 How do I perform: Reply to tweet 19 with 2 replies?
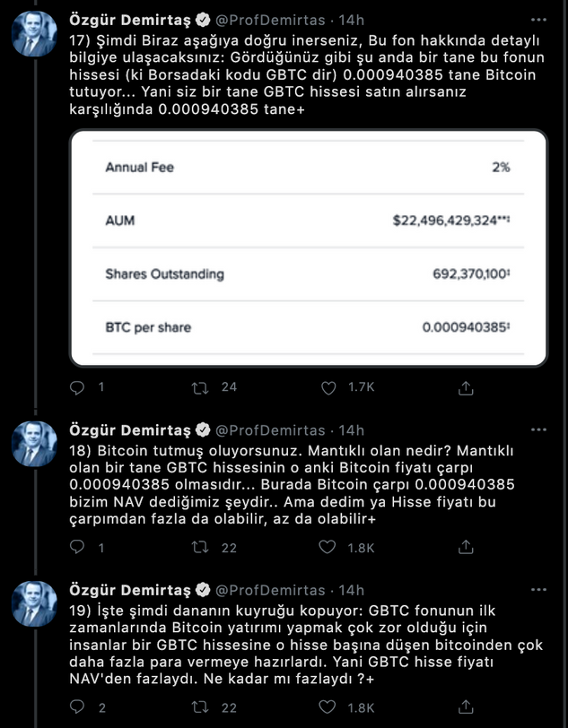coord(77,707)
